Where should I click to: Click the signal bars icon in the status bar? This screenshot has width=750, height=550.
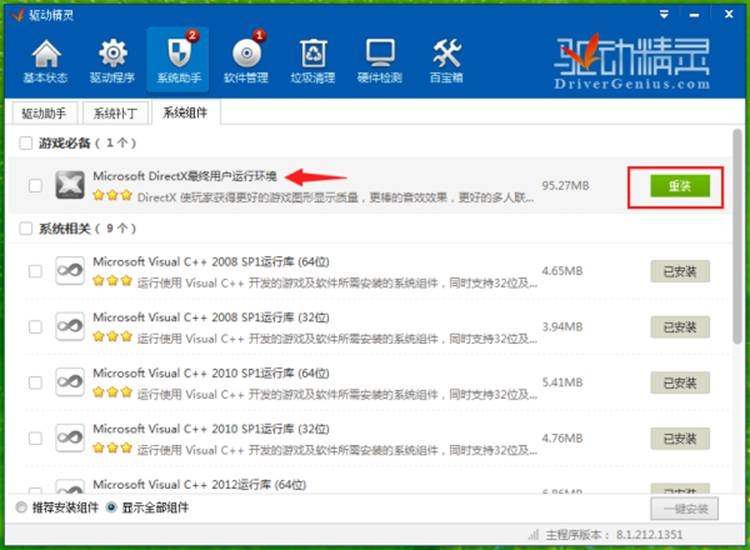point(533,534)
